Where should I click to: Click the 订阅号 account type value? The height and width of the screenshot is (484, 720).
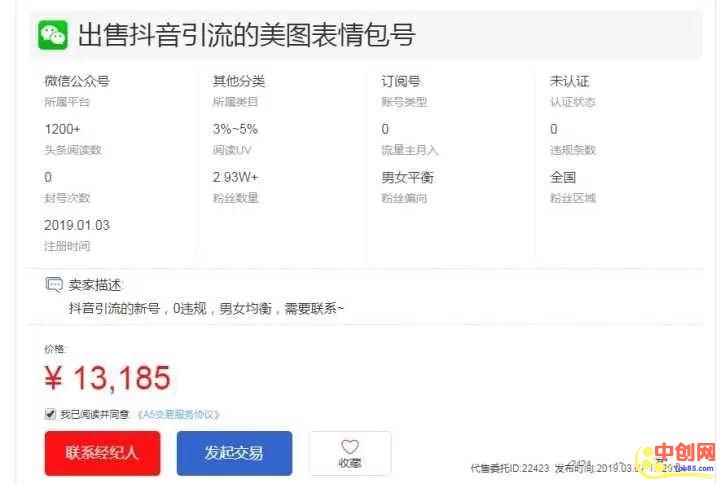(x=401, y=81)
